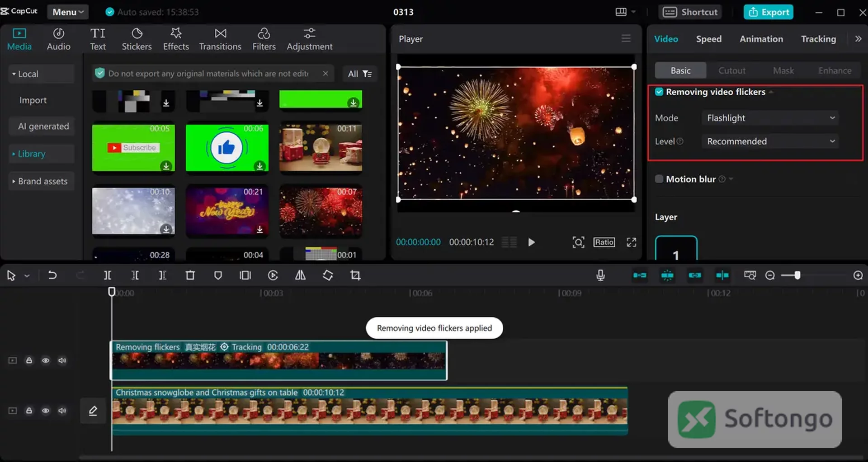
Task: Open the Cutout sub-tab
Action: [x=732, y=70]
